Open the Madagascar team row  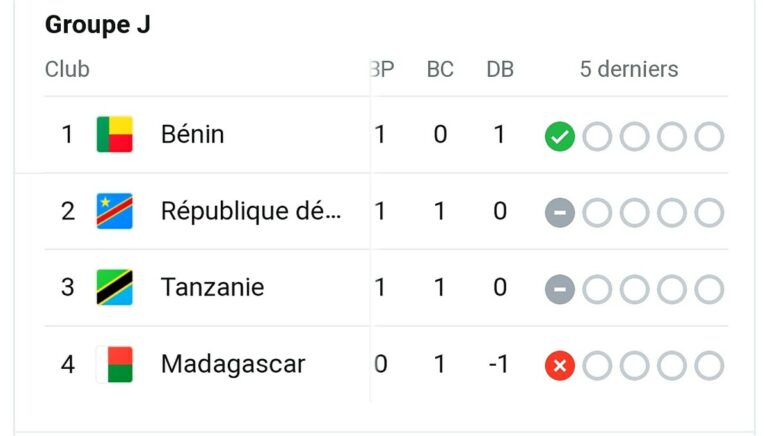232,364
